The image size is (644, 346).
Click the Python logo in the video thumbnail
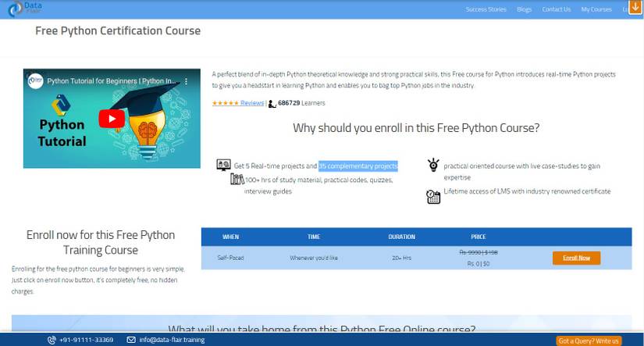(x=61, y=105)
